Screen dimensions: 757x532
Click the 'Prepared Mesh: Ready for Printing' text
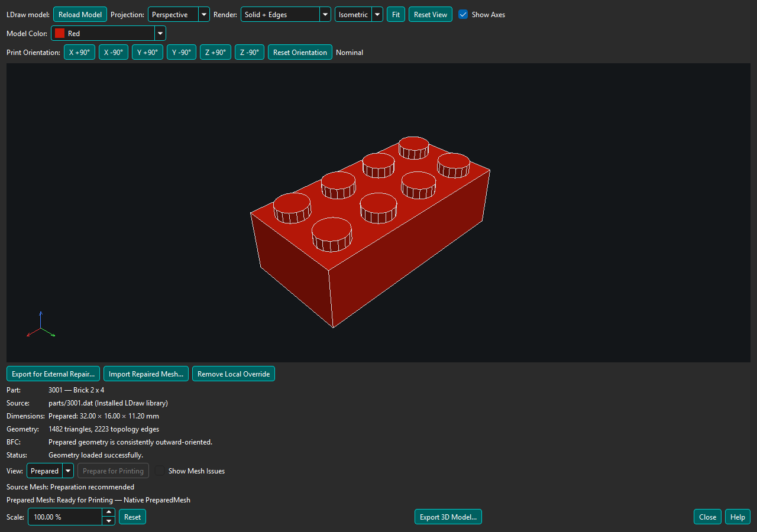pyautogui.click(x=60, y=500)
